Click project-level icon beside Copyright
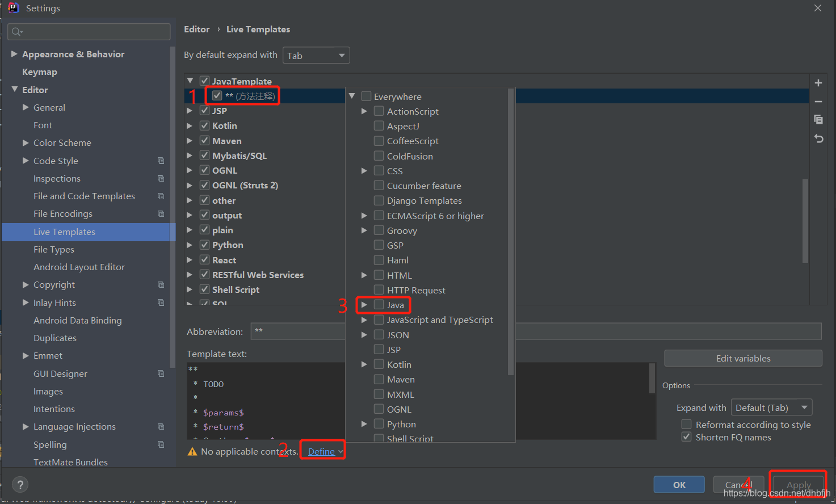This screenshot has height=504, width=836. [161, 284]
